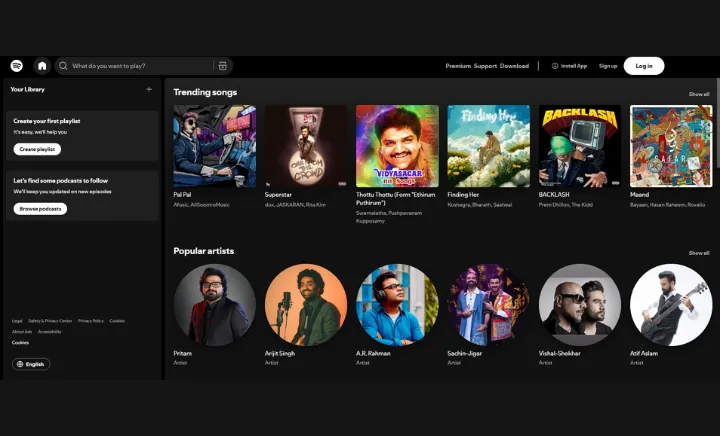
Task: Click the Sachin-Jigar artist name
Action: click(x=465, y=353)
